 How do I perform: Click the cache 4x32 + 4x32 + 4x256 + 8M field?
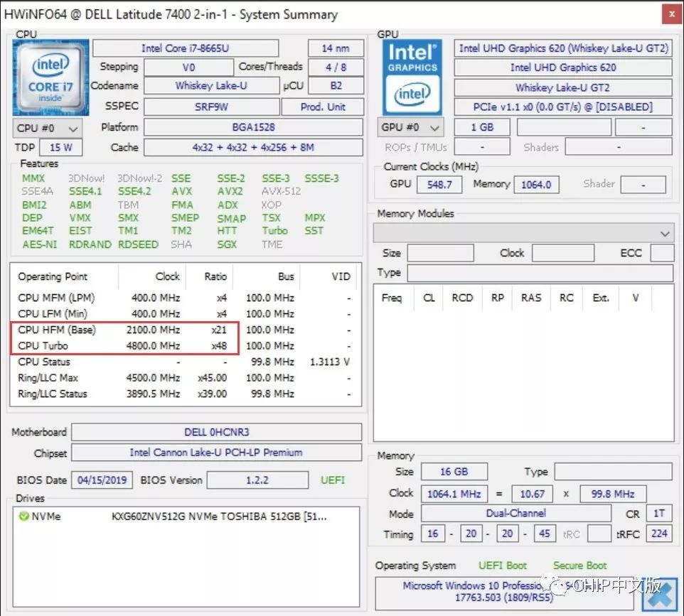coord(253,147)
